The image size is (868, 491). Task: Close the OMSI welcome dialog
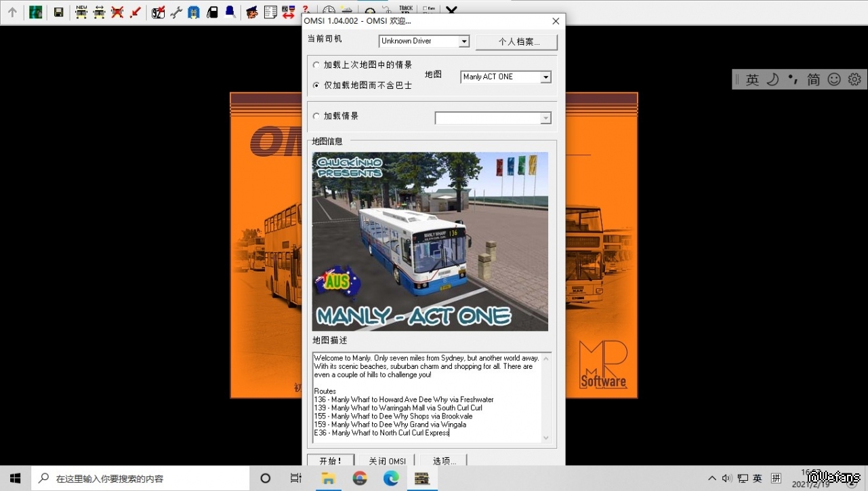(x=556, y=21)
